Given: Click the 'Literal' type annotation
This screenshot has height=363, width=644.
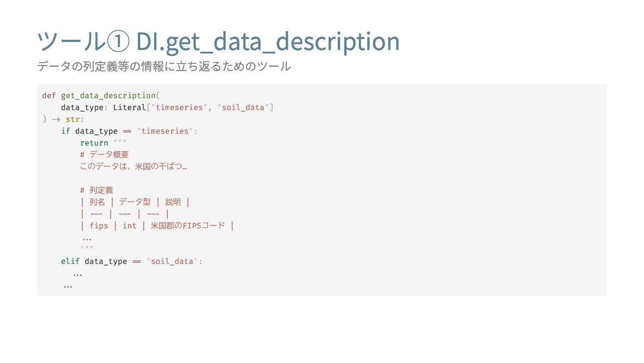Looking at the screenshot, I should click(x=129, y=107).
